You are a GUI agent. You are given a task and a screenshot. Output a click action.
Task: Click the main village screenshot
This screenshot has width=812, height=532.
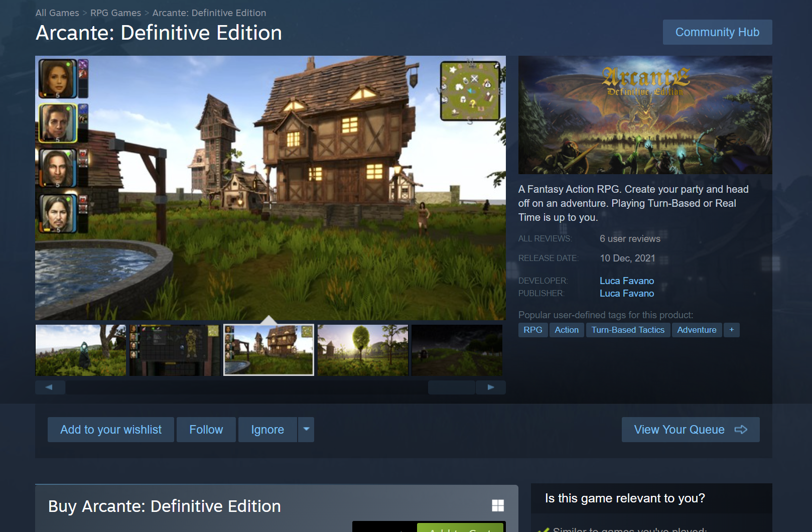pyautogui.click(x=270, y=188)
